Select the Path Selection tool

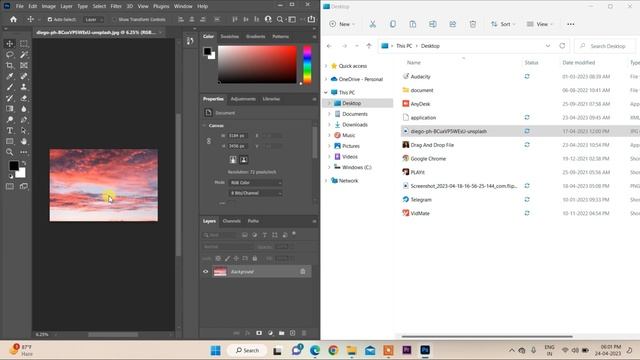coord(24,130)
